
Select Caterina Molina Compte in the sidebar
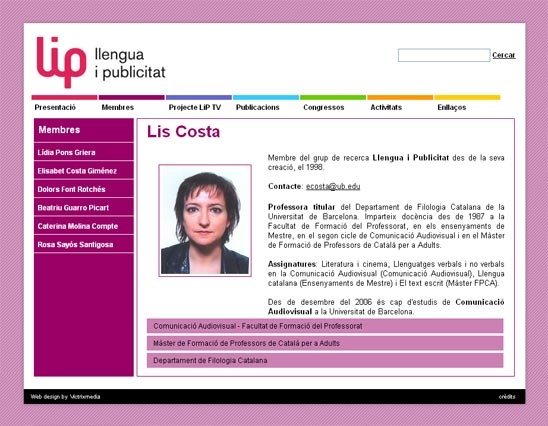coord(84,226)
